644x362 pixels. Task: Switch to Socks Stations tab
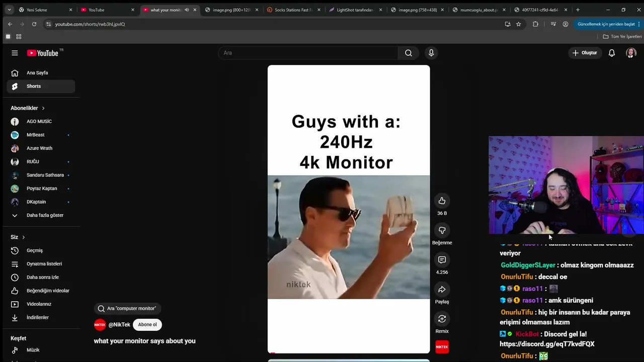coord(293,10)
